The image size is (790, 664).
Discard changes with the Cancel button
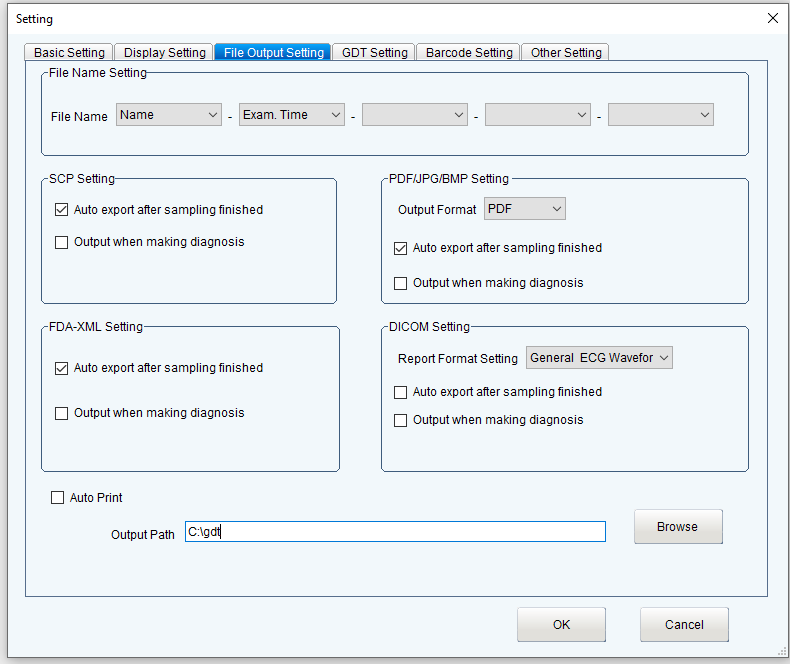(684, 624)
